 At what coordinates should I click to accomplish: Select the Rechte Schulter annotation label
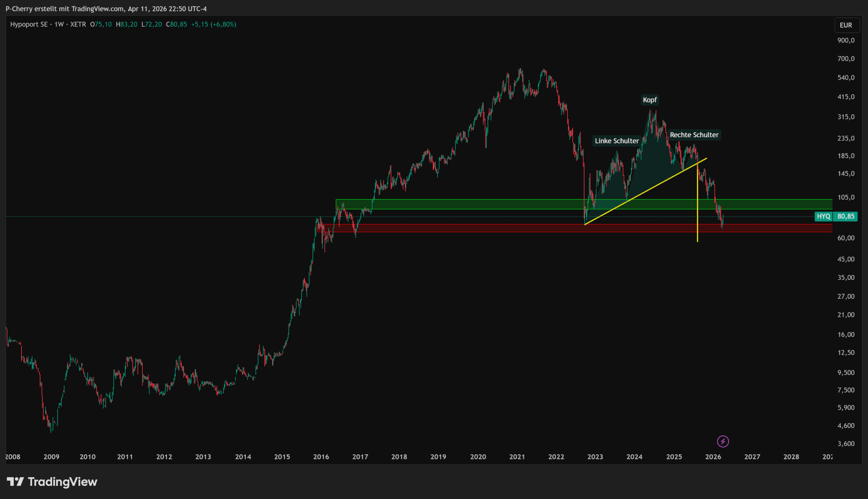point(694,135)
